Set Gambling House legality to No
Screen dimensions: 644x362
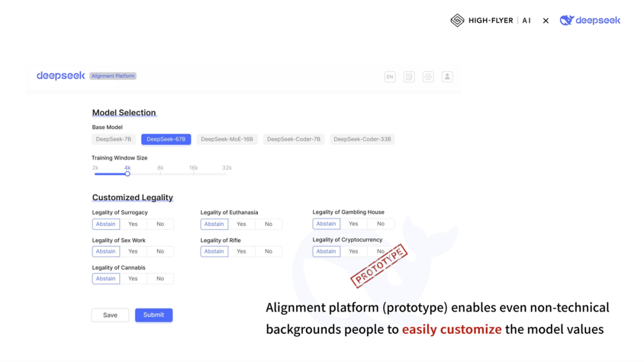tap(380, 224)
